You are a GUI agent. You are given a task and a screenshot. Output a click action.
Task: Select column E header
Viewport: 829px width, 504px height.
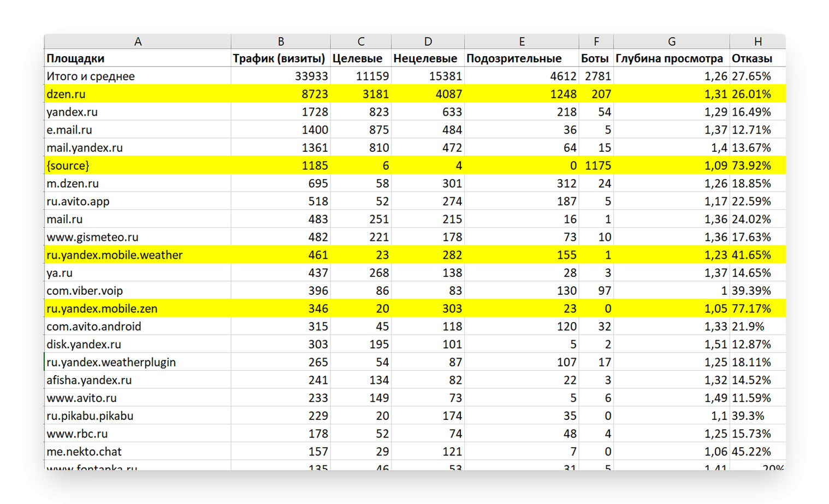point(522,41)
